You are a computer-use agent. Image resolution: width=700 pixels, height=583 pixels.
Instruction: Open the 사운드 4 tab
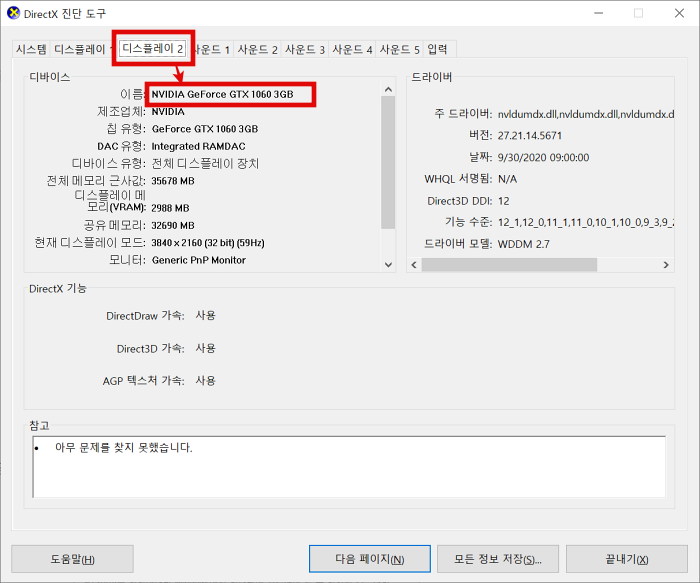352,49
